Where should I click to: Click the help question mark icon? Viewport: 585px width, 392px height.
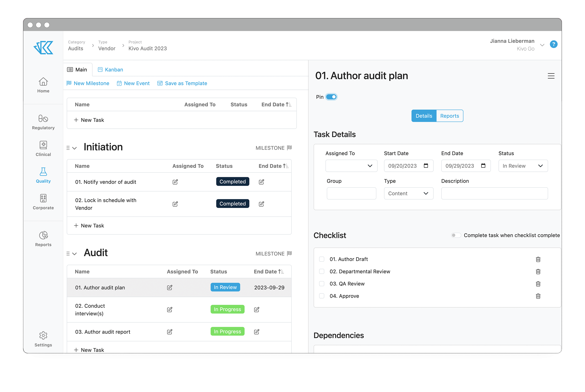tap(554, 44)
